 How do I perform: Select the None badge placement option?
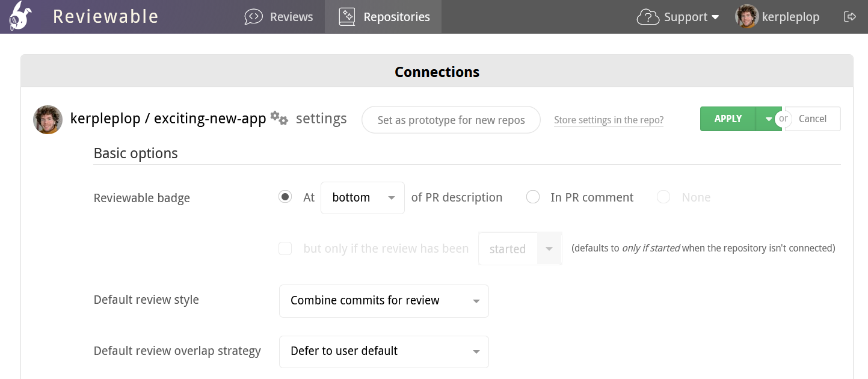pos(663,197)
